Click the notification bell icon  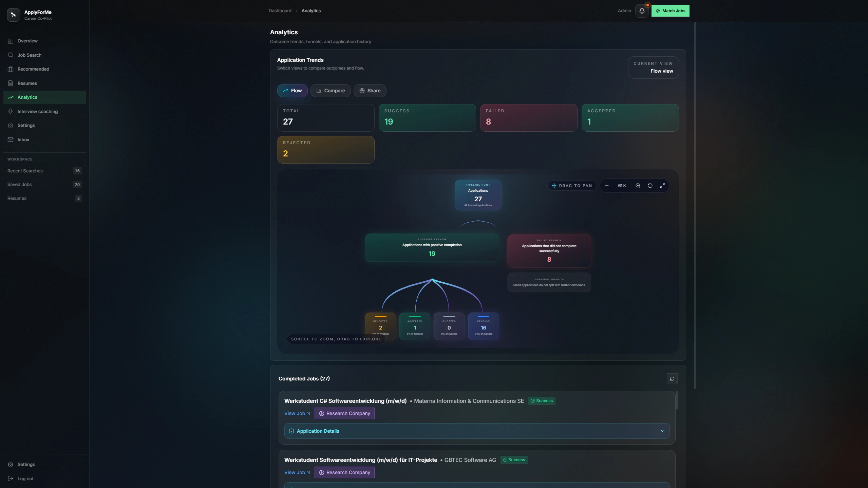[x=642, y=11]
